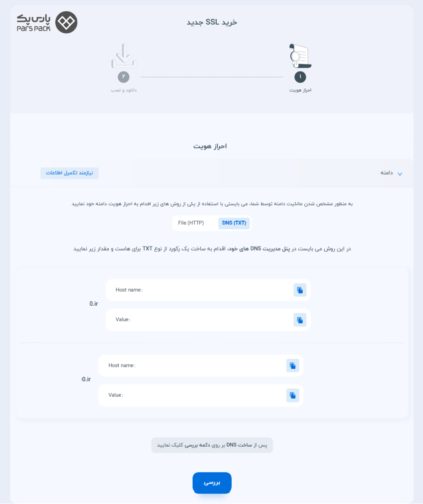The image size is (423, 504).
Task: Select step 2 circle دانلود و نصب
Action: (x=123, y=77)
